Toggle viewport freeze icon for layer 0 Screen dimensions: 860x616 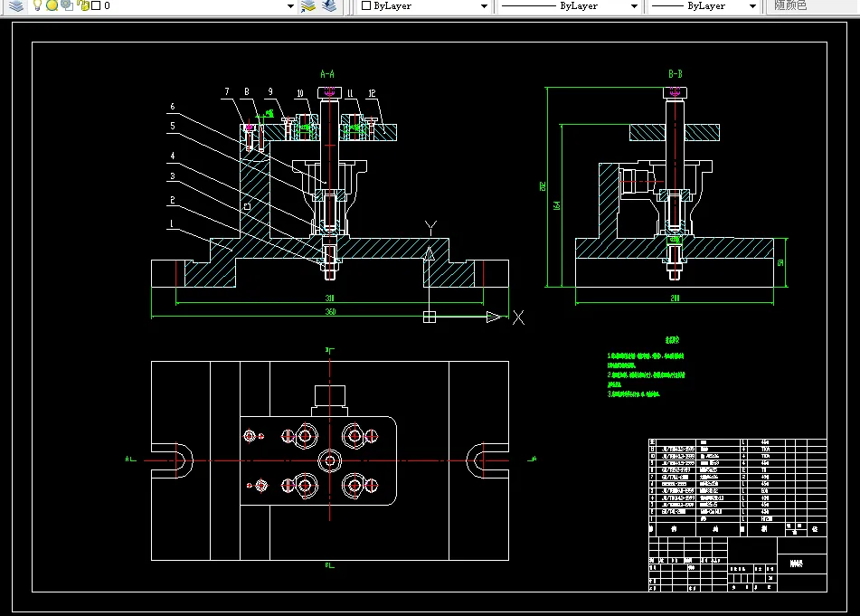[x=66, y=5]
